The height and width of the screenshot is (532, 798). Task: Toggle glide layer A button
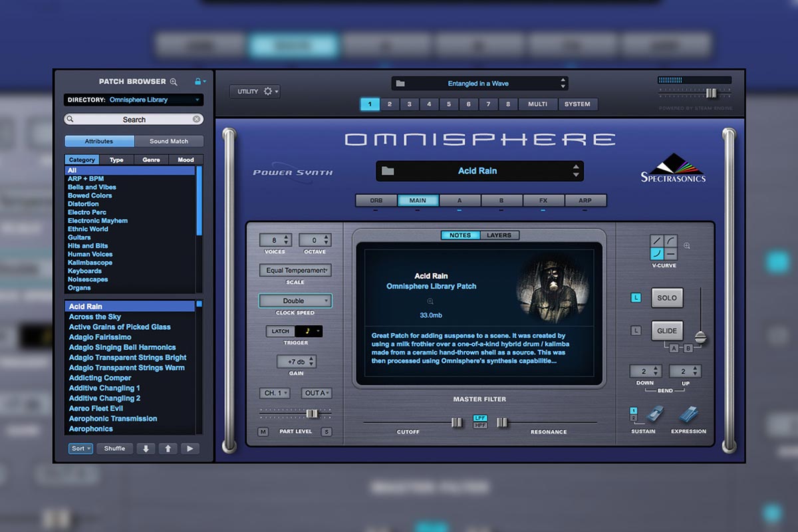(674, 348)
